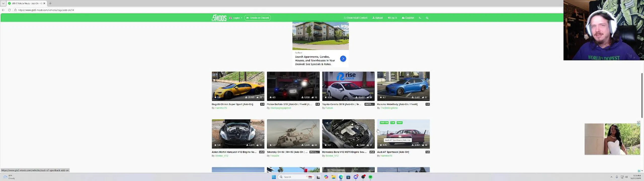
Task: Show hidden system tray icons chevron
Action: [611, 177]
